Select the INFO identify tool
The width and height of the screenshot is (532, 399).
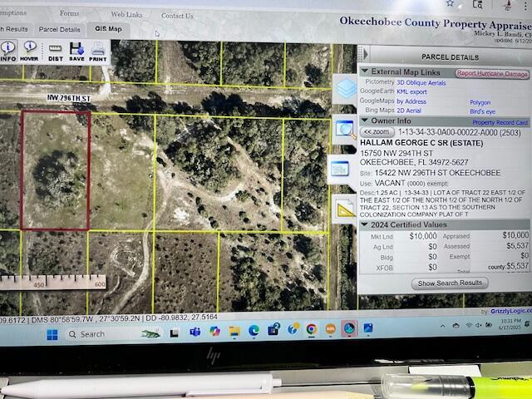click(x=7, y=52)
